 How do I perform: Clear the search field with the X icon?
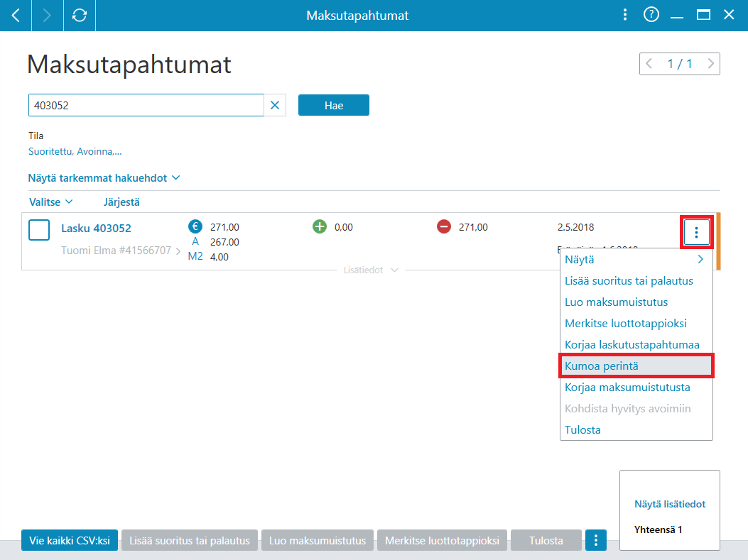(x=275, y=105)
